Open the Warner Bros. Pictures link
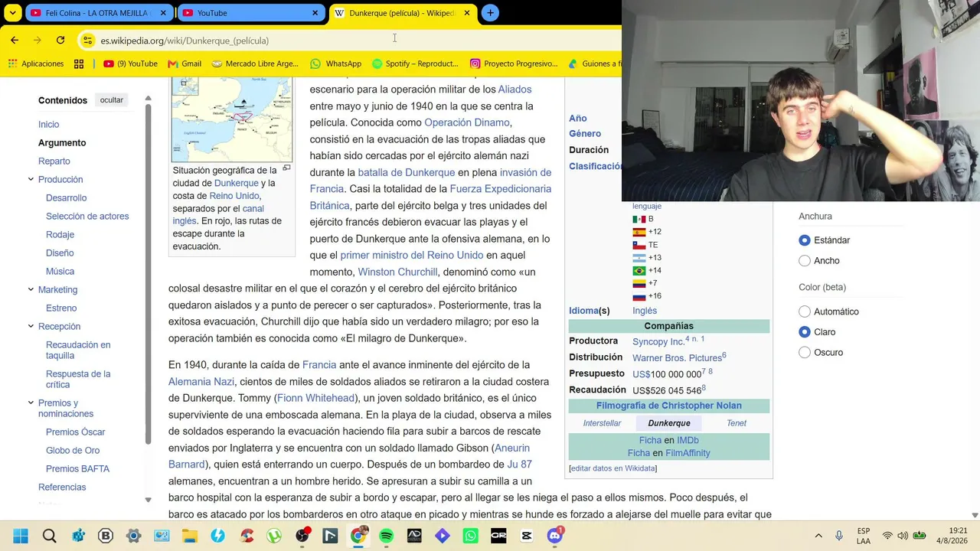 [677, 358]
